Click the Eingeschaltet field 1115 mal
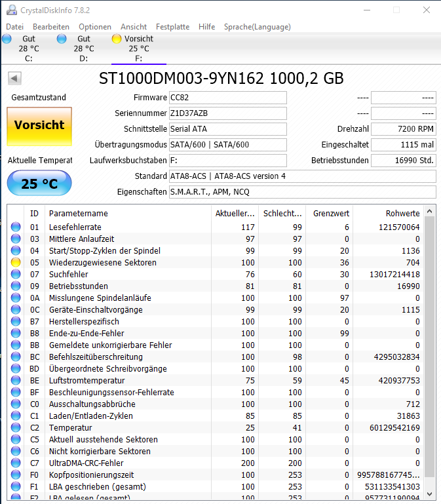 404,145
